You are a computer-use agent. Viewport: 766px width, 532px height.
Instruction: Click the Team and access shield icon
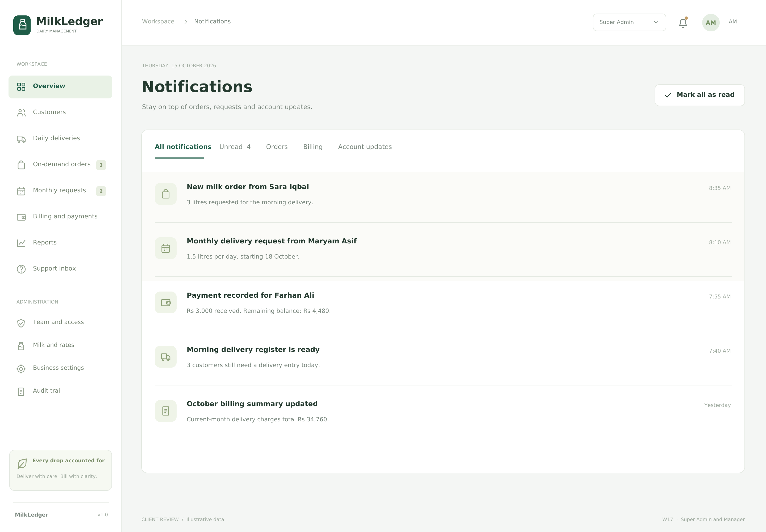click(21, 323)
